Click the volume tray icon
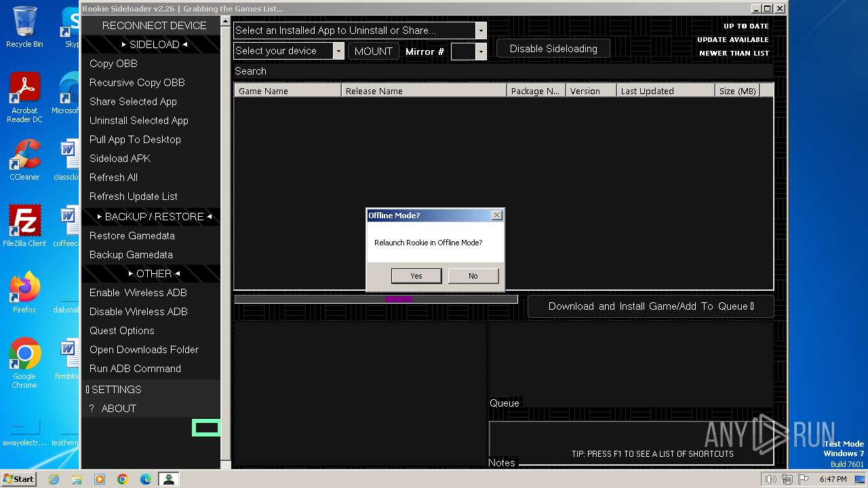Screen dimensions: 868x488 pos(771,479)
